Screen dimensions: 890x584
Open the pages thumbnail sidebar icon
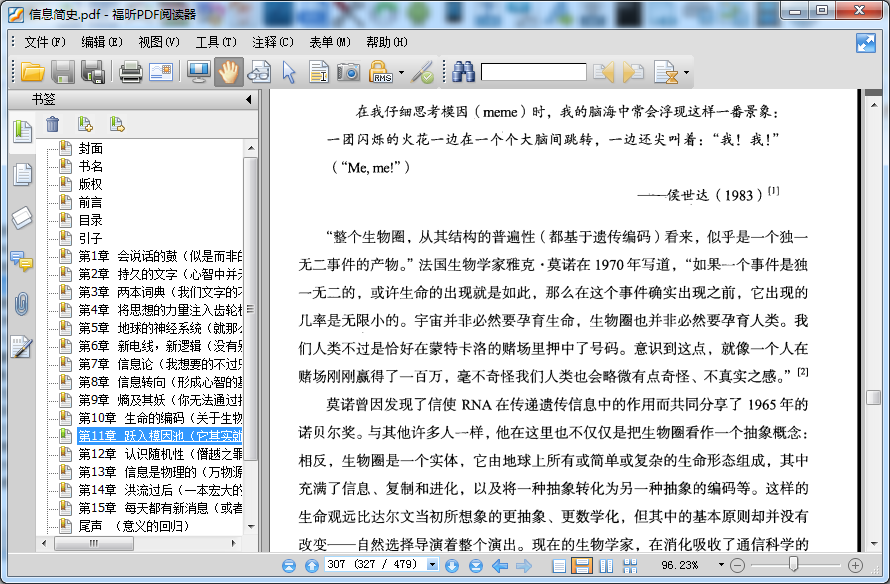[22, 174]
